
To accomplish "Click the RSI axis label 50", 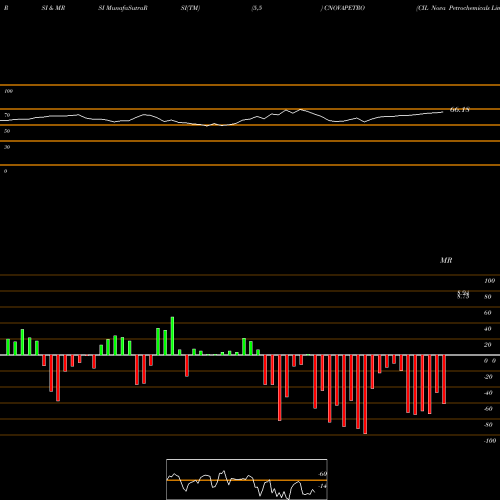I will coord(7,131).
